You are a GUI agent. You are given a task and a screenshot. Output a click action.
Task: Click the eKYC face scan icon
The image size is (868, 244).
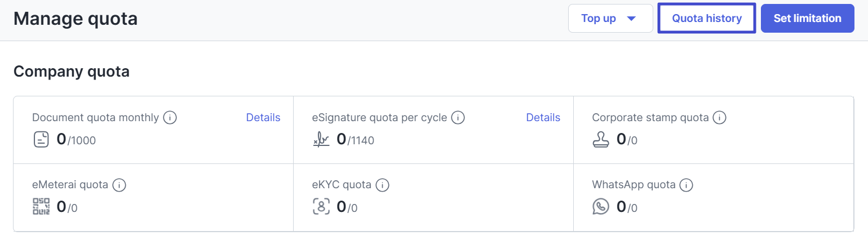[x=321, y=206]
